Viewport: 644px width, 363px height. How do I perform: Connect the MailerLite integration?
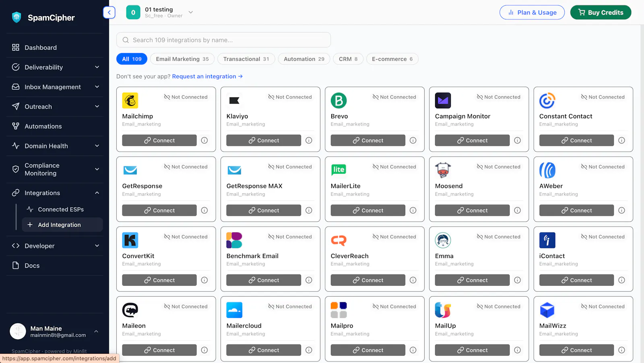[368, 210]
